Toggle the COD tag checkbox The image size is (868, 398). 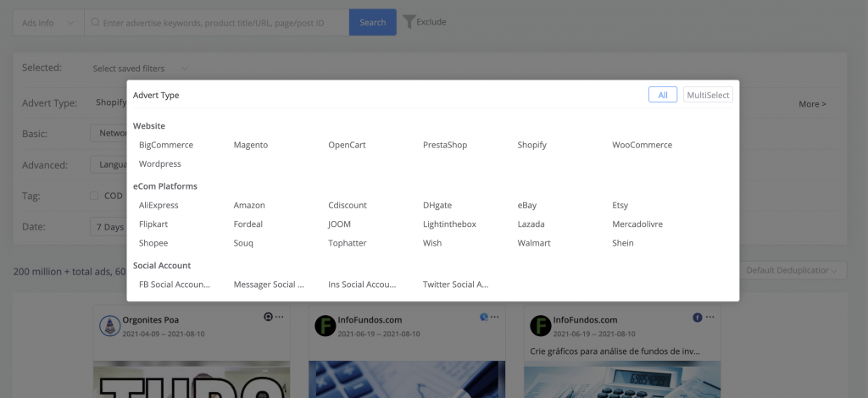[94, 196]
